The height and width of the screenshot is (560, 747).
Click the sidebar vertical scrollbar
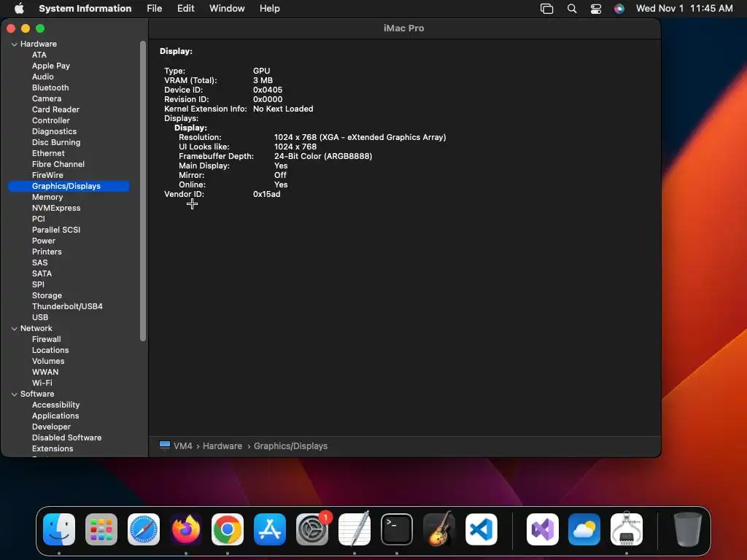click(x=142, y=191)
